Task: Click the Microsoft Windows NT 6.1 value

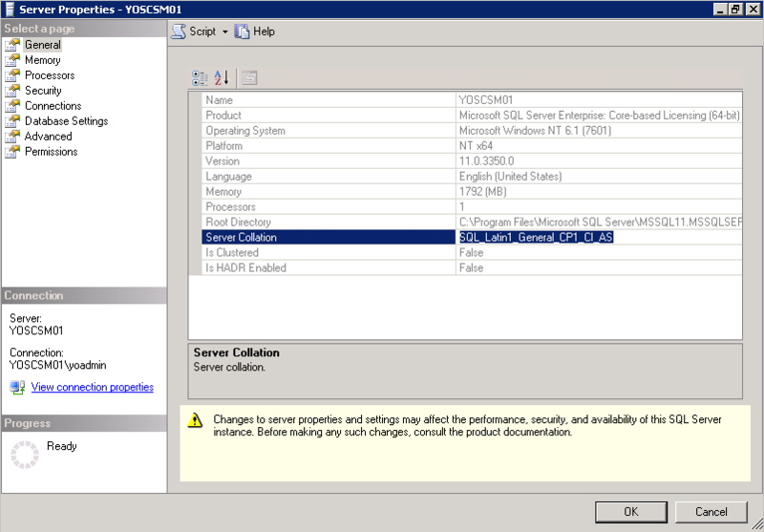Action: (x=535, y=131)
